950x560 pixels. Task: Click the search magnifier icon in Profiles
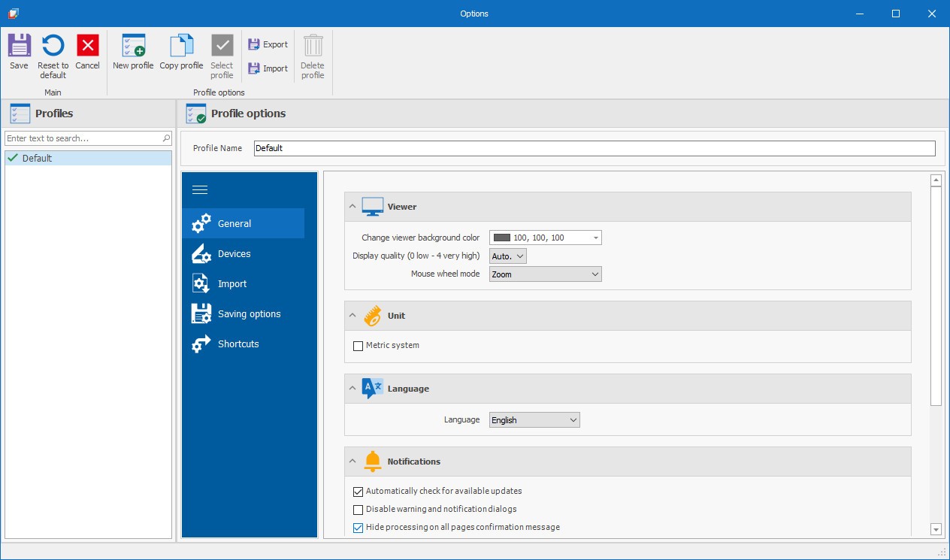[166, 138]
